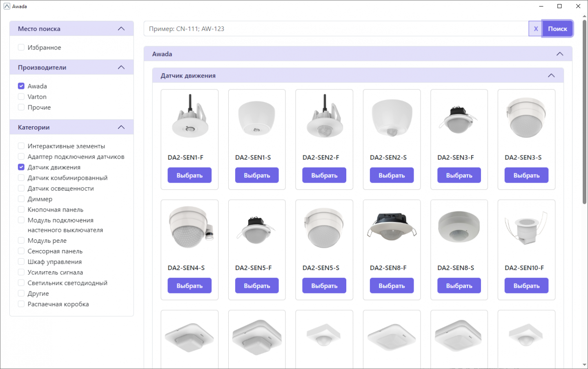Click the Поиск search button
This screenshot has height=369, width=588.
pyautogui.click(x=557, y=29)
